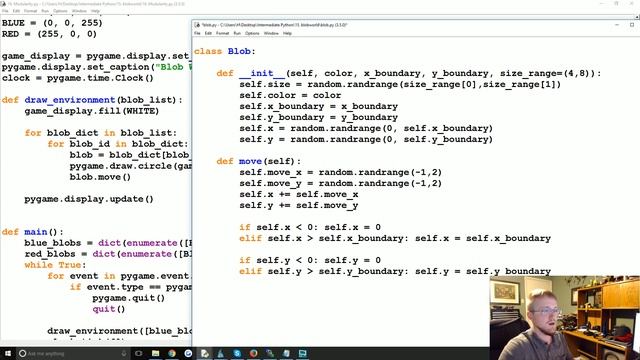Image resolution: width=640 pixels, height=360 pixels.
Task: Open the blue circular taskbar app
Action: (188, 353)
